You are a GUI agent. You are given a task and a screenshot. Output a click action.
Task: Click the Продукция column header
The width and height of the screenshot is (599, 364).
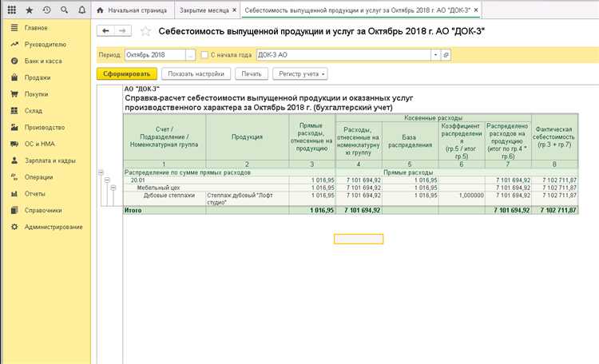coord(247,137)
